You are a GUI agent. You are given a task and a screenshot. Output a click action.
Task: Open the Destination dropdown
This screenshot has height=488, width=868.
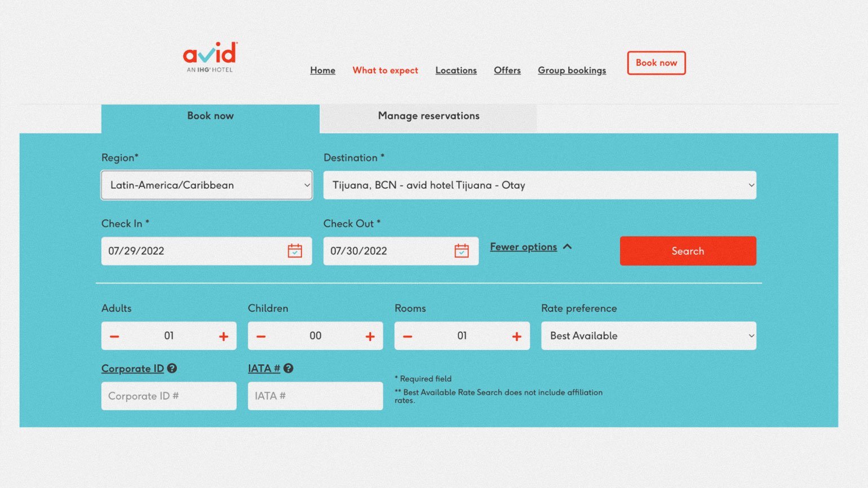coord(540,185)
